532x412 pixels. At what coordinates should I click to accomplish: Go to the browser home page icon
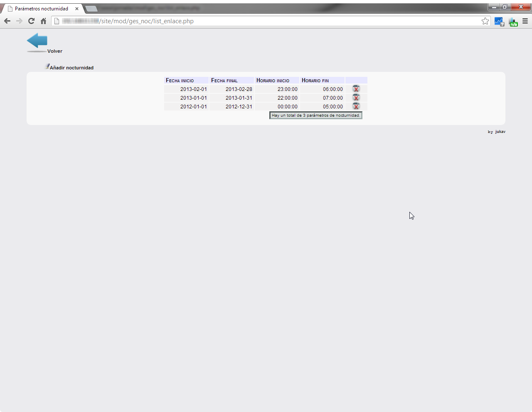click(x=43, y=21)
